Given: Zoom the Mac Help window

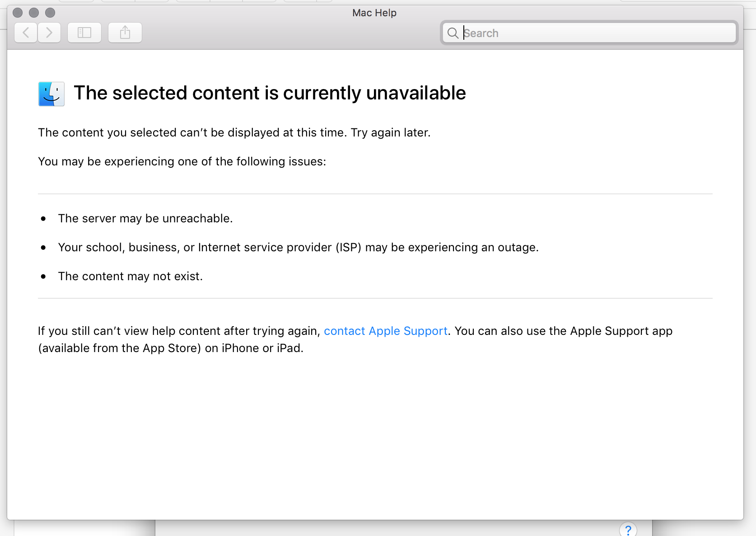Looking at the screenshot, I should coord(50,13).
